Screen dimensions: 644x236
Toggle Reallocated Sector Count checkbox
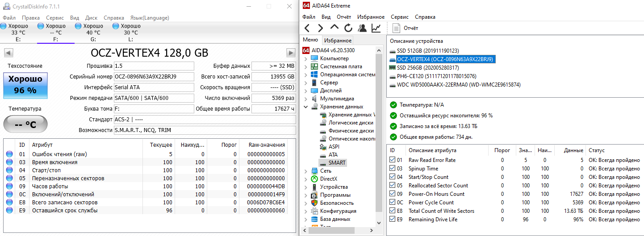(x=393, y=186)
